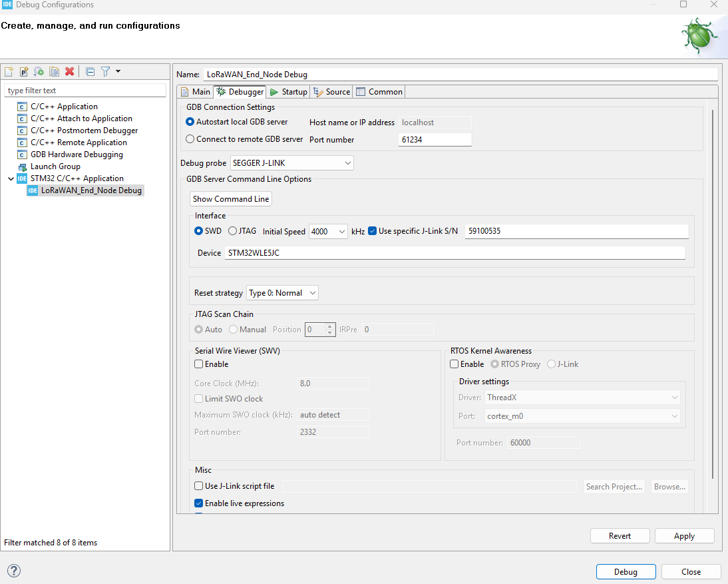The height and width of the screenshot is (584, 728).
Task: Open the Debug probe dropdown
Action: click(x=347, y=162)
